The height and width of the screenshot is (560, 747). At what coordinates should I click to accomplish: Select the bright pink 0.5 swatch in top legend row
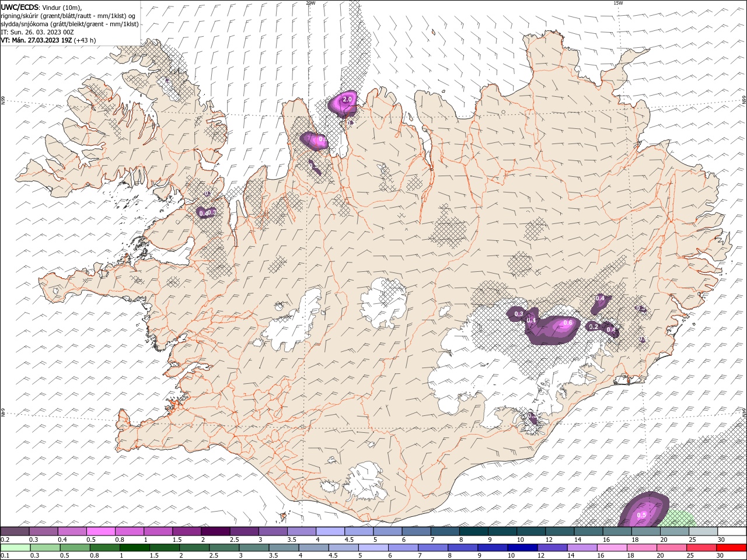100,531
